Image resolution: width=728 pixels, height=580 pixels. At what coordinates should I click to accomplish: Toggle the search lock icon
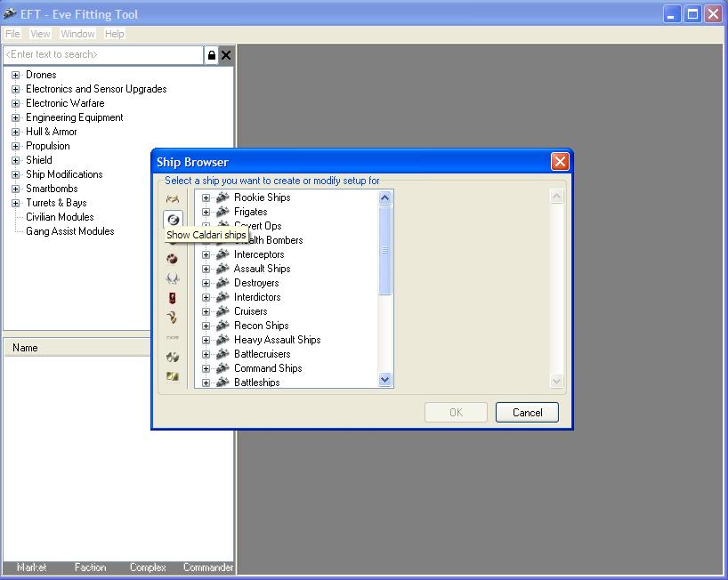coord(211,55)
